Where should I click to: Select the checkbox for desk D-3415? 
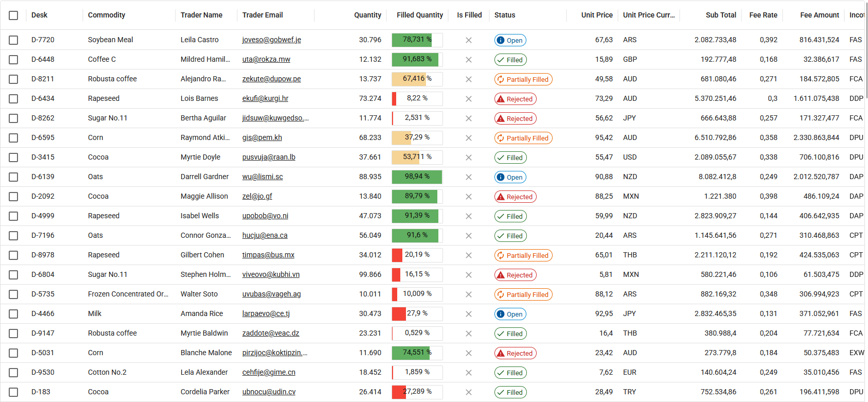13,158
